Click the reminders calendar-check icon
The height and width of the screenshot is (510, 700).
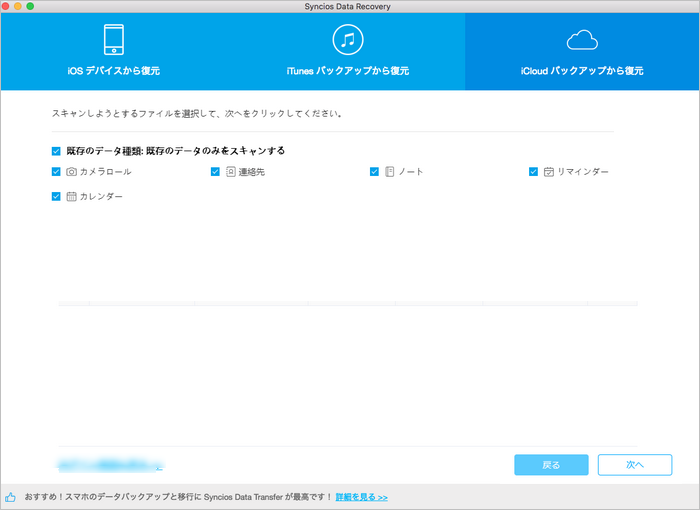point(549,171)
